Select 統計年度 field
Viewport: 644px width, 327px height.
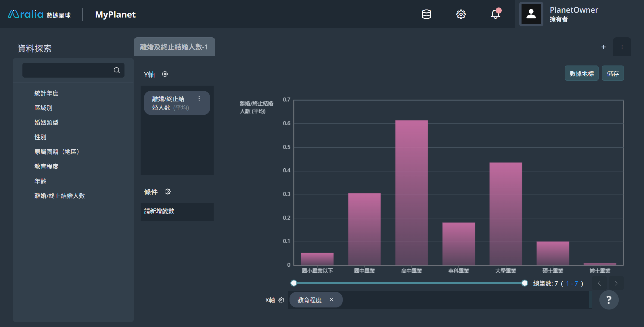tap(46, 93)
